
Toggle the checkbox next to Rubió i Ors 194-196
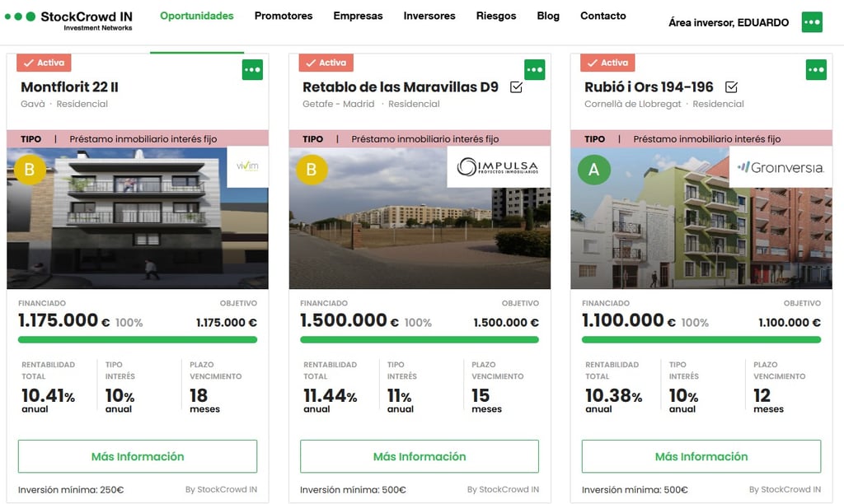731,87
